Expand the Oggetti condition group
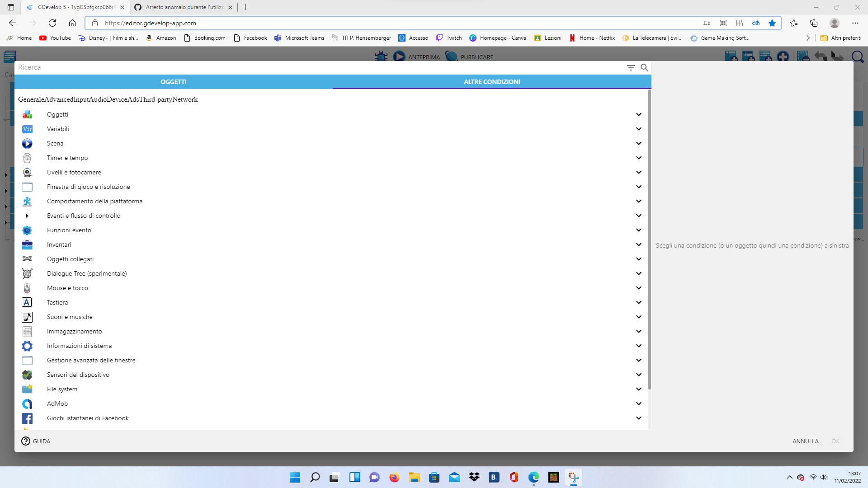The image size is (868, 488). coord(639,114)
